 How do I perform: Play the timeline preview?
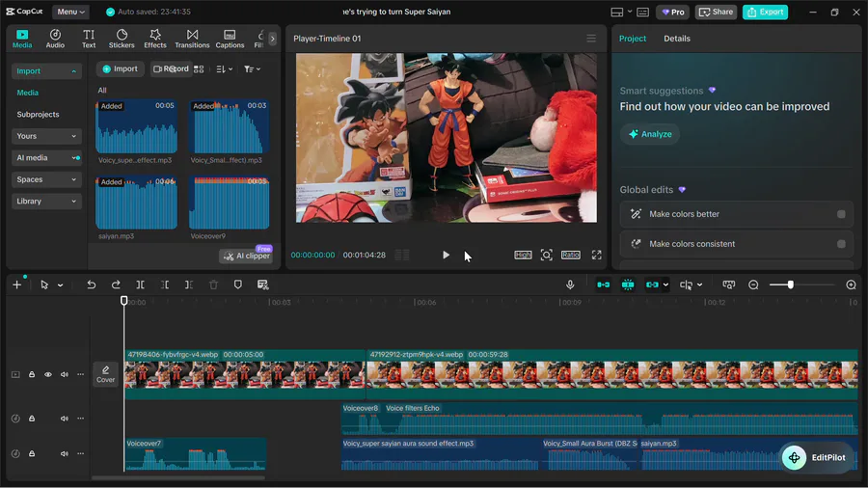(x=446, y=255)
